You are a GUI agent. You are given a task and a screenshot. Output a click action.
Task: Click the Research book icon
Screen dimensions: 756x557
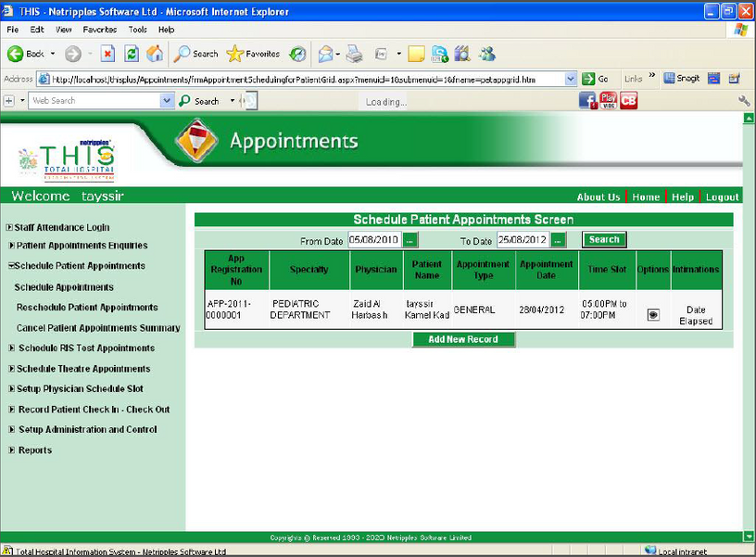tap(462, 54)
